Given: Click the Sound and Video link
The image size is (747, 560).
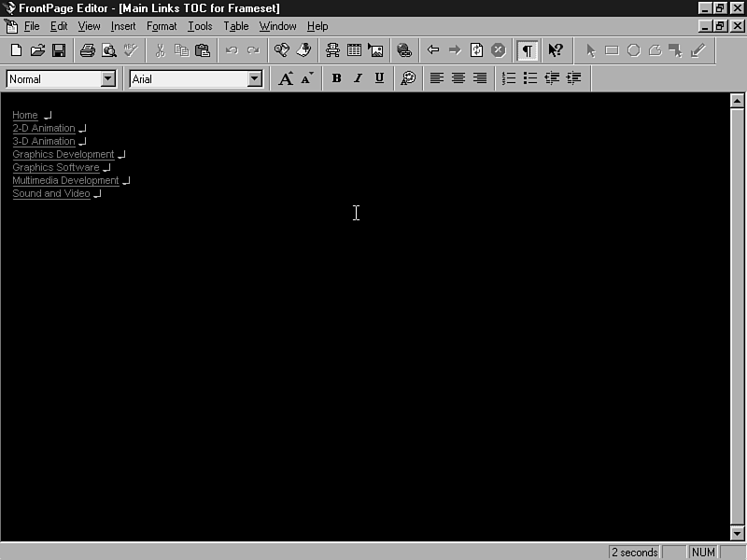Looking at the screenshot, I should point(50,194).
